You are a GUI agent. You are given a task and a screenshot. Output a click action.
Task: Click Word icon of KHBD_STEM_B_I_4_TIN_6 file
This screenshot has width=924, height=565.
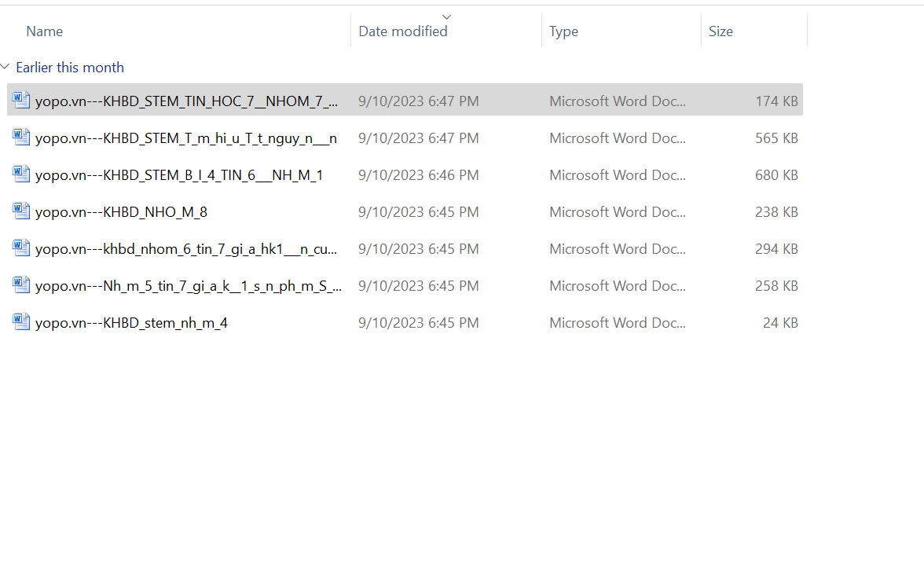tap(21, 174)
